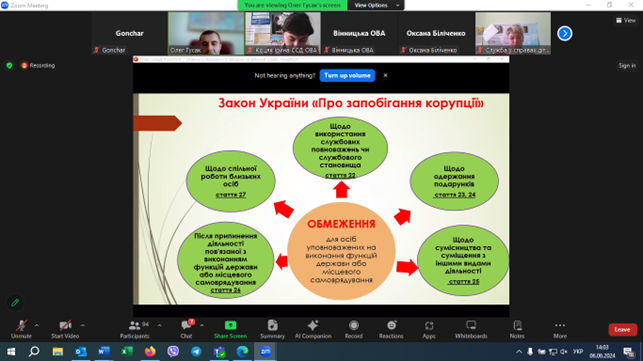Open meeting Summary
The height and width of the screenshot is (361, 643).
(272, 329)
